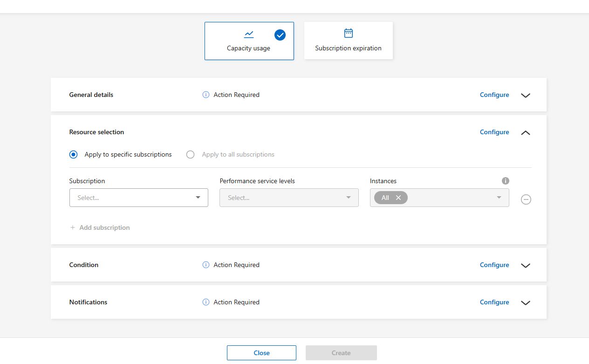Select Apply to specific subscriptions radio
This screenshot has width=589, height=364.
73,155
